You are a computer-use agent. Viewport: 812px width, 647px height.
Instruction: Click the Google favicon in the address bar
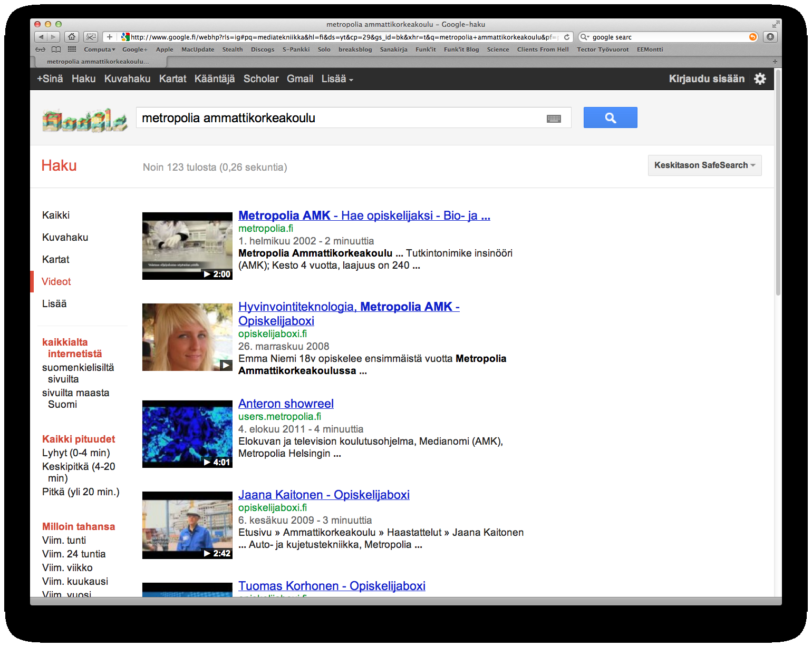(125, 37)
